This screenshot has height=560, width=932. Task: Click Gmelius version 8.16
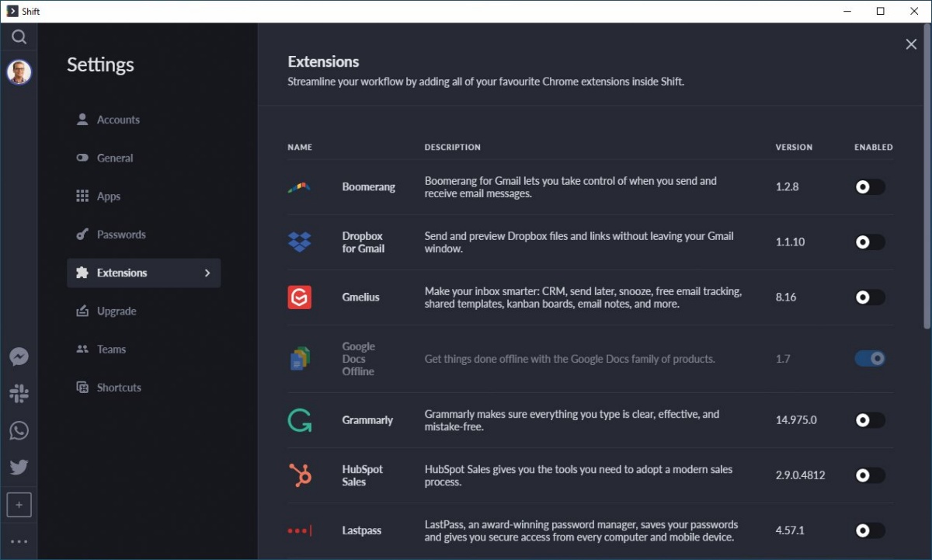(786, 297)
